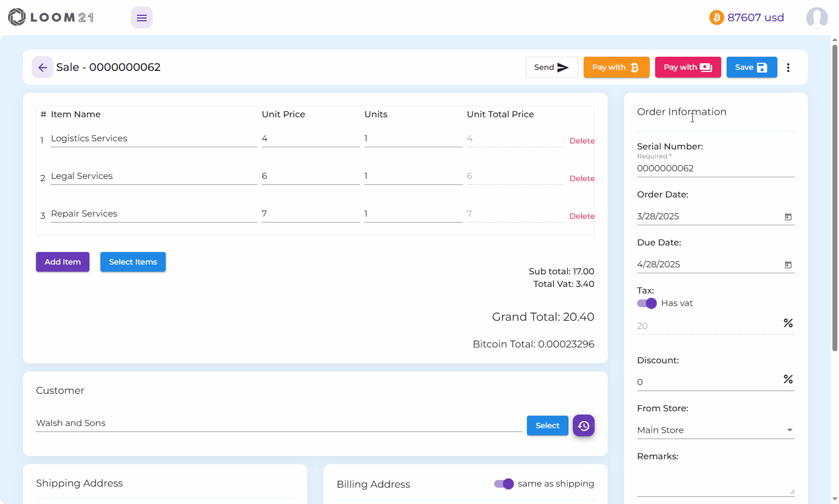Click the Bitcoin balance icon
The image size is (839, 504).
(x=716, y=17)
